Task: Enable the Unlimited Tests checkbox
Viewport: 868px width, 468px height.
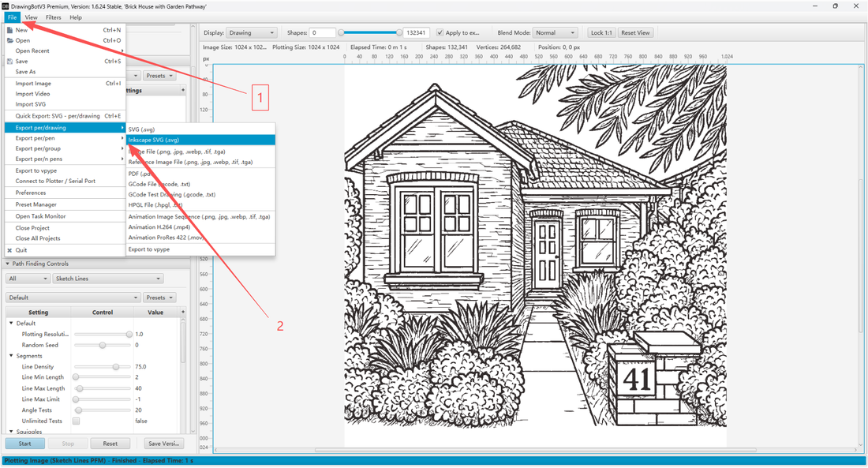Action: (x=76, y=421)
